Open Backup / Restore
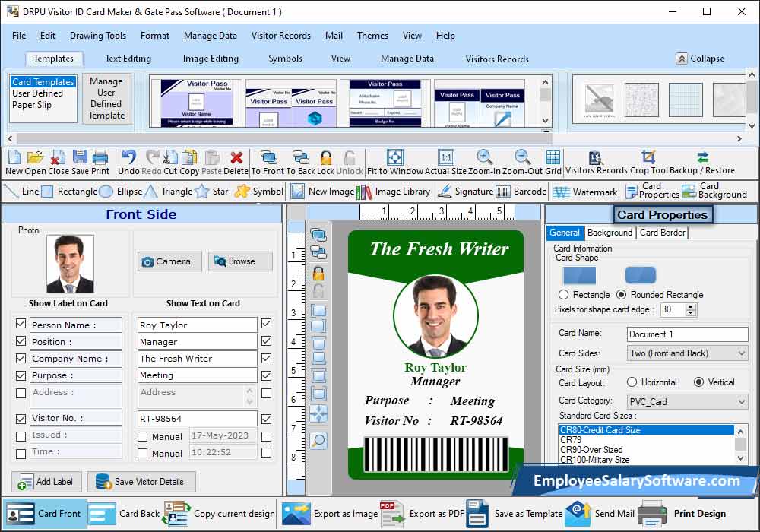 703,157
